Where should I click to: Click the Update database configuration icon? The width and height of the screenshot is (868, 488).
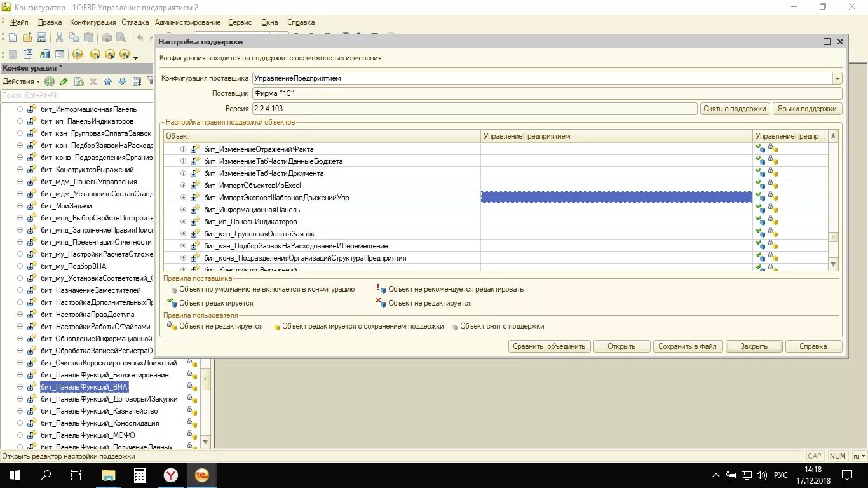point(45,55)
